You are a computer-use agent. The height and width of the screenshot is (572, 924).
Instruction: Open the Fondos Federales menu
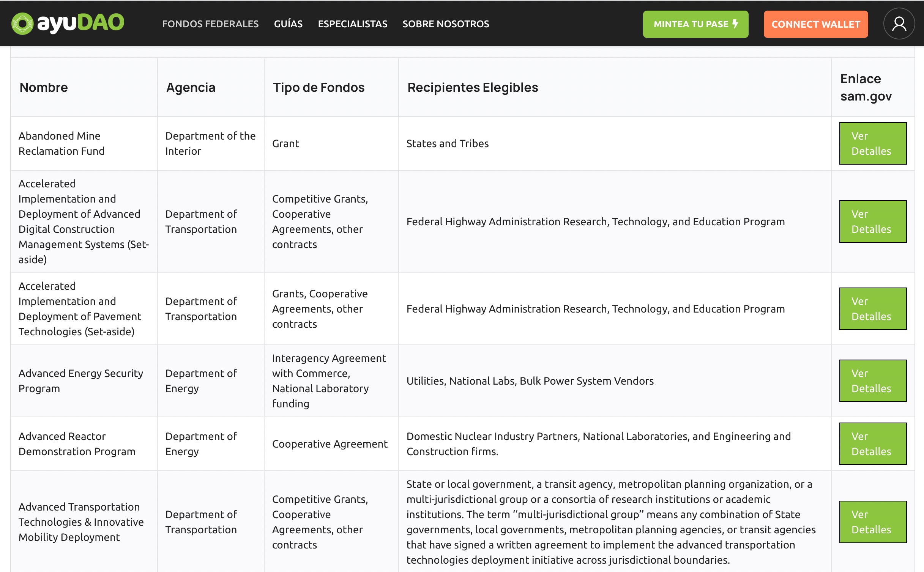point(210,24)
